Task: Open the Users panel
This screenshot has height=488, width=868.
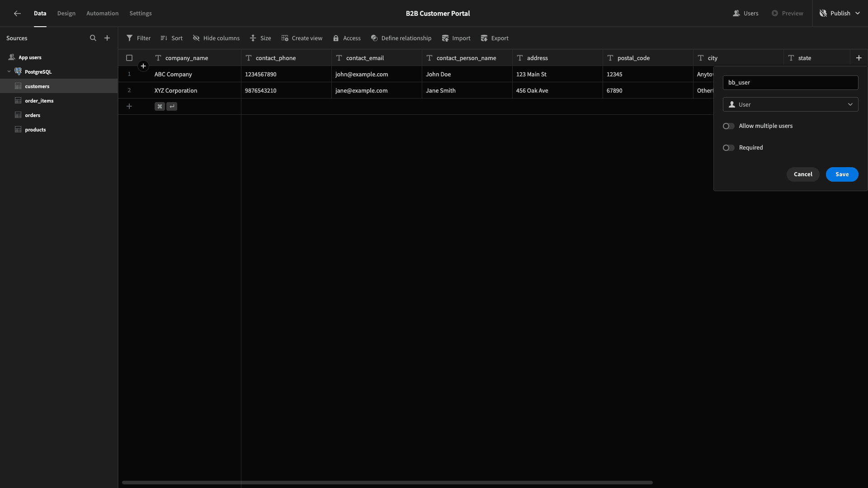Action: 745,13
